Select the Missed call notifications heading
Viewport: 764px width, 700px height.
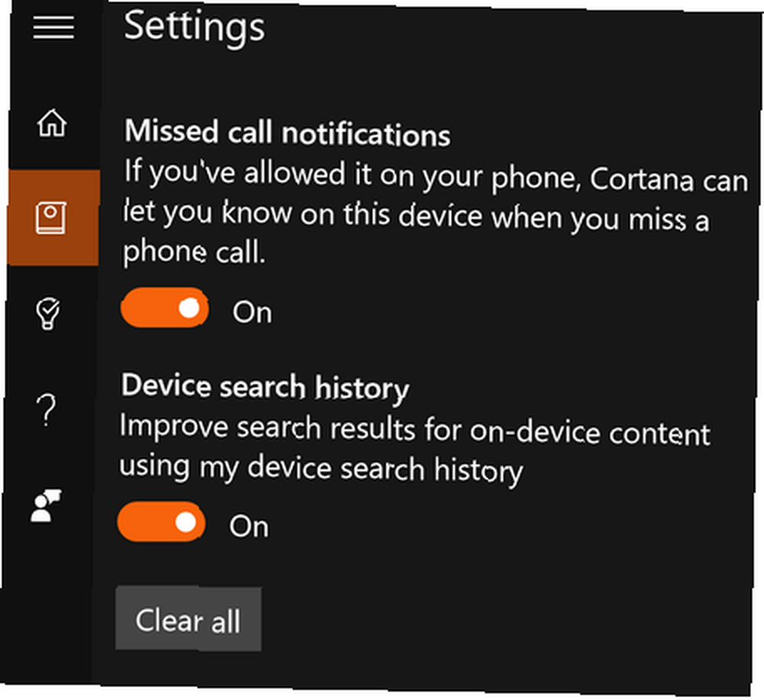(287, 133)
